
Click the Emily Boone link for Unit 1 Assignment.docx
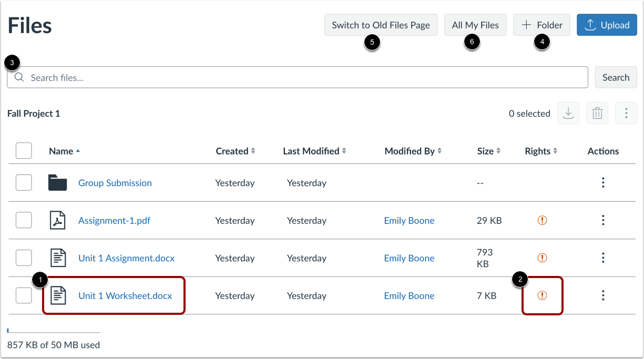409,258
